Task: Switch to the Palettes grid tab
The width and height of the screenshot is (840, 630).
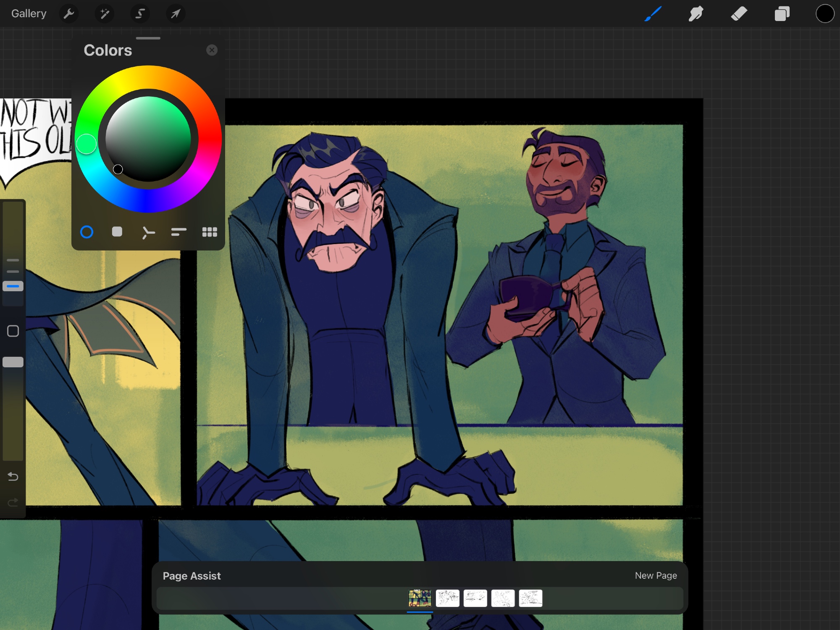Action: pyautogui.click(x=210, y=232)
